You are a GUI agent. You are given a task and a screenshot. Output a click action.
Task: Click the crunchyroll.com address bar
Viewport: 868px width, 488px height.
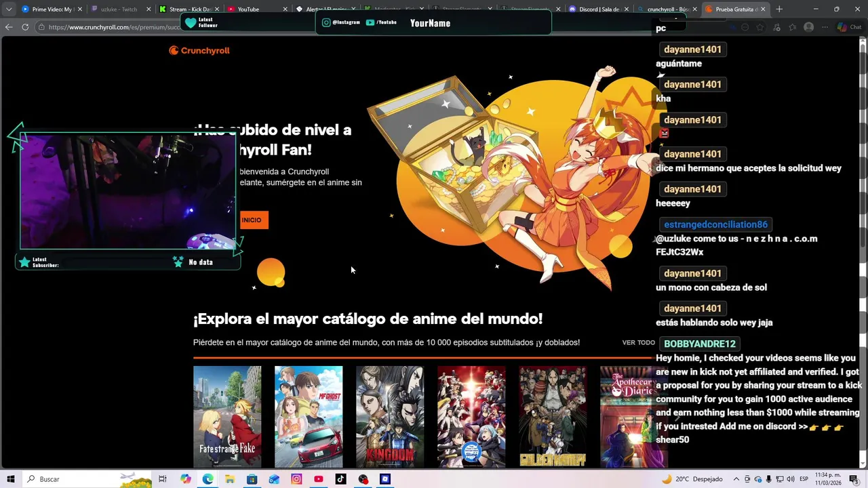pos(115,27)
